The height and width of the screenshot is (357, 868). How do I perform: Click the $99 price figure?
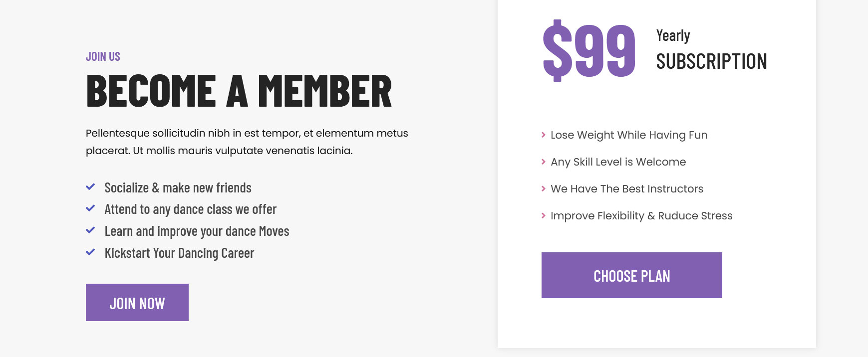pyautogui.click(x=589, y=50)
